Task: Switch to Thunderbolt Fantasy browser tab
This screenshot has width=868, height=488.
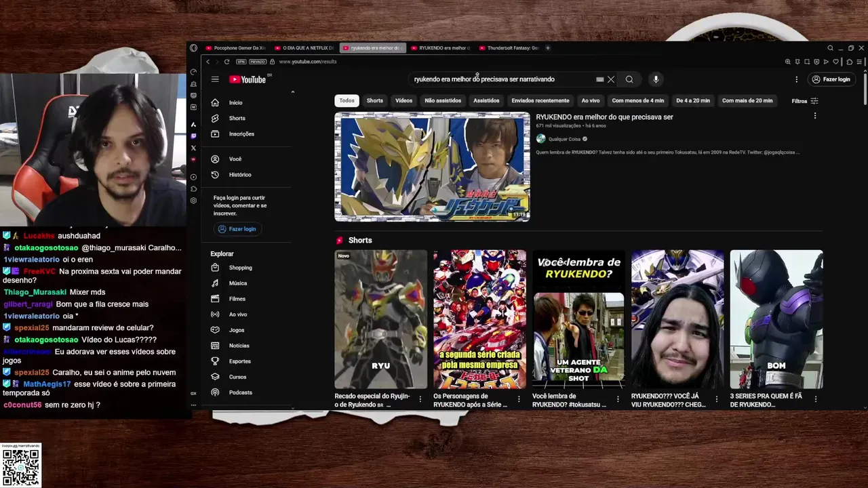Action: coord(509,48)
